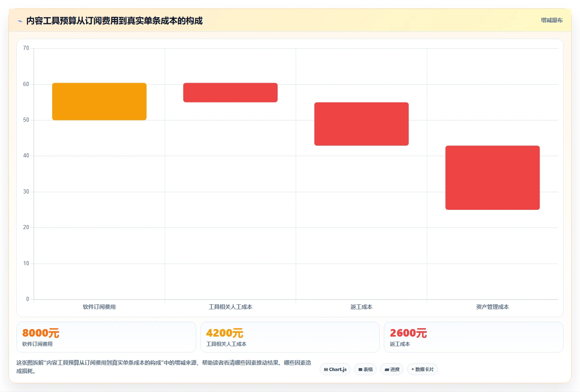
Task: Select the 8000元 软件订阅费用 card
Action: point(106,337)
